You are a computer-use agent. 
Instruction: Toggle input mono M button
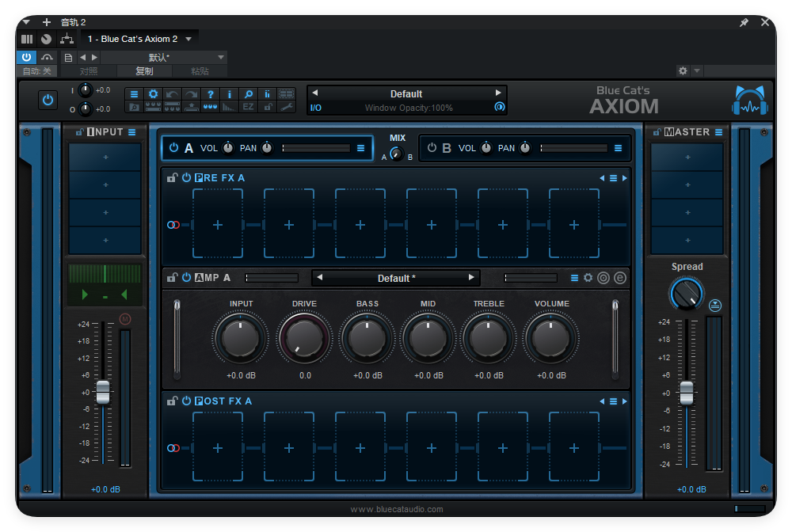[125, 319]
